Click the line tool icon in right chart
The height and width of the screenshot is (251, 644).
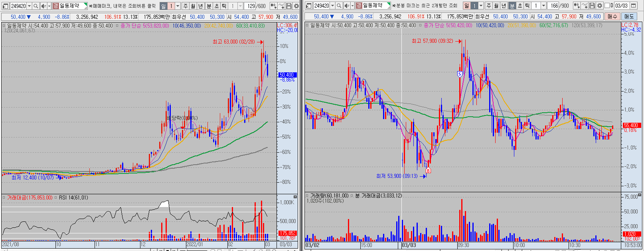point(585,6)
